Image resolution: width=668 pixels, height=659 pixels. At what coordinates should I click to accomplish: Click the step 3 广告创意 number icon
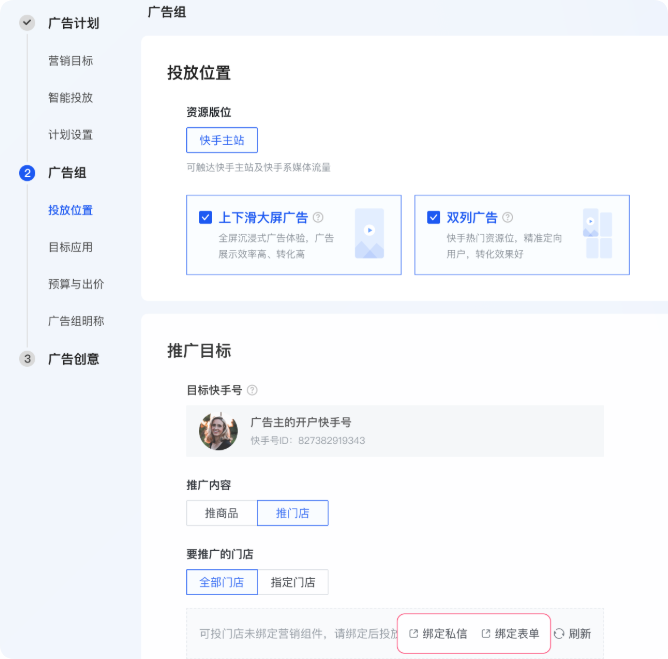click(27, 359)
